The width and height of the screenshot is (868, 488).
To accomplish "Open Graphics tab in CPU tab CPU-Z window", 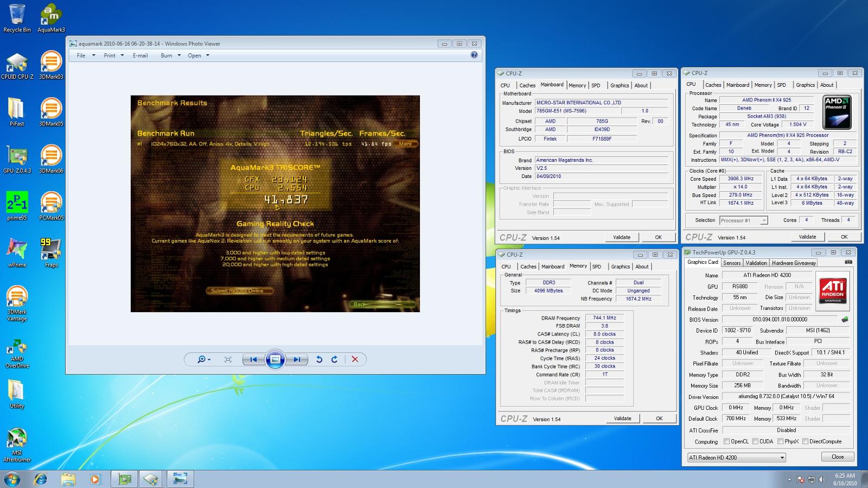I will [x=805, y=85].
